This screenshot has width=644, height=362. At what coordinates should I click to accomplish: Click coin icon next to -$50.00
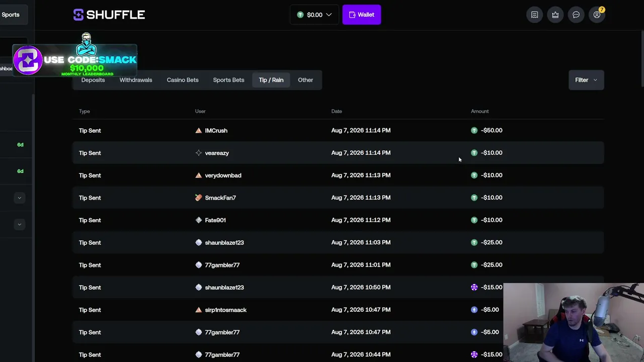click(474, 130)
